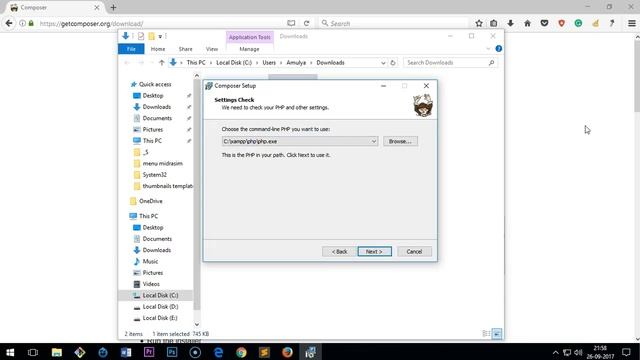
Task: Click the Properties quick access toolbar icon
Action: click(x=141, y=36)
